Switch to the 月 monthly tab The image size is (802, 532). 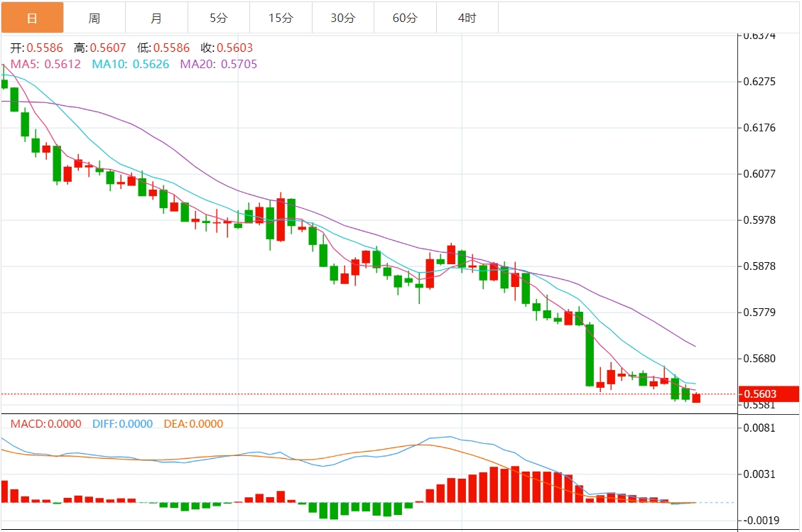tap(156, 18)
